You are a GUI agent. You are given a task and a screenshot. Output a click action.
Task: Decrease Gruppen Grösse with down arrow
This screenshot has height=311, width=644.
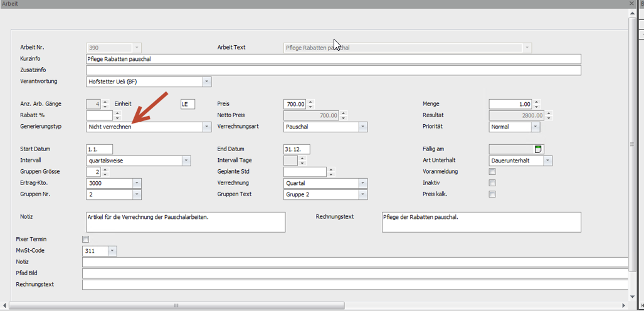(x=105, y=174)
